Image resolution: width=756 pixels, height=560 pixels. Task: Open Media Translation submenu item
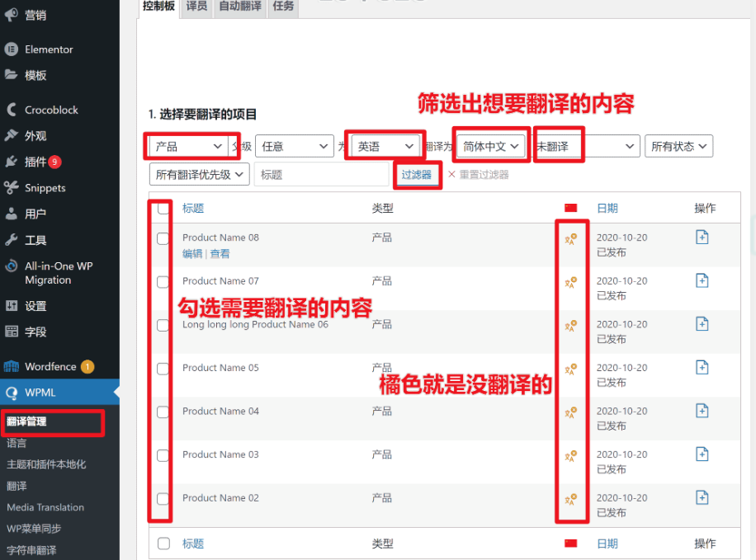(x=45, y=507)
